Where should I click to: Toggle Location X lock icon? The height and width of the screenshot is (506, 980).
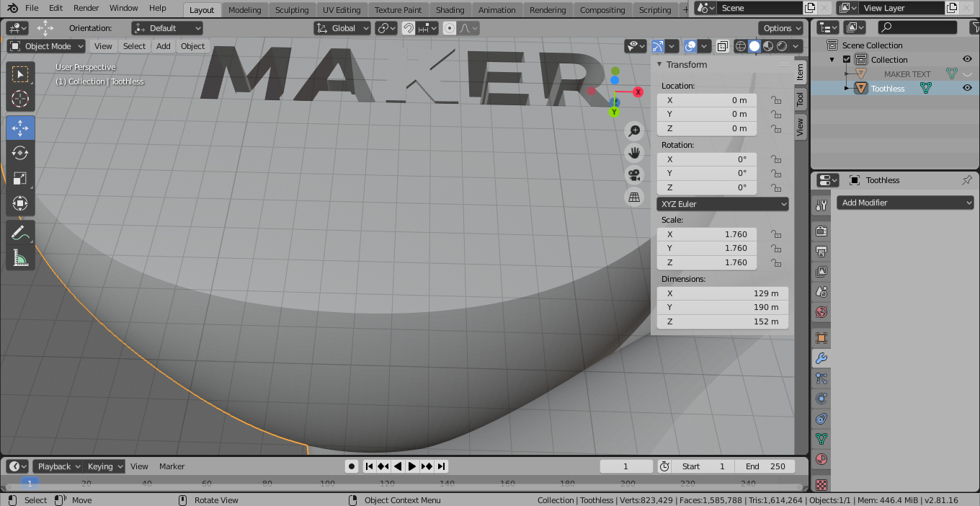(x=776, y=100)
